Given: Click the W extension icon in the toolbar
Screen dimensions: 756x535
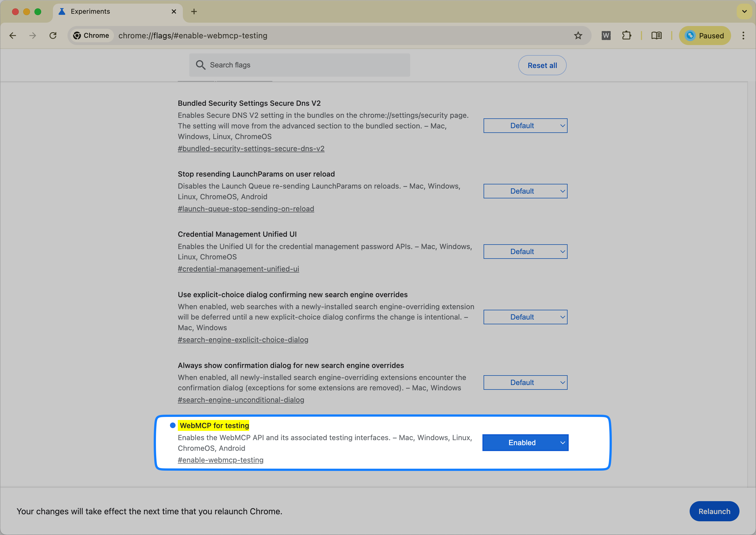Looking at the screenshot, I should click(x=606, y=35).
